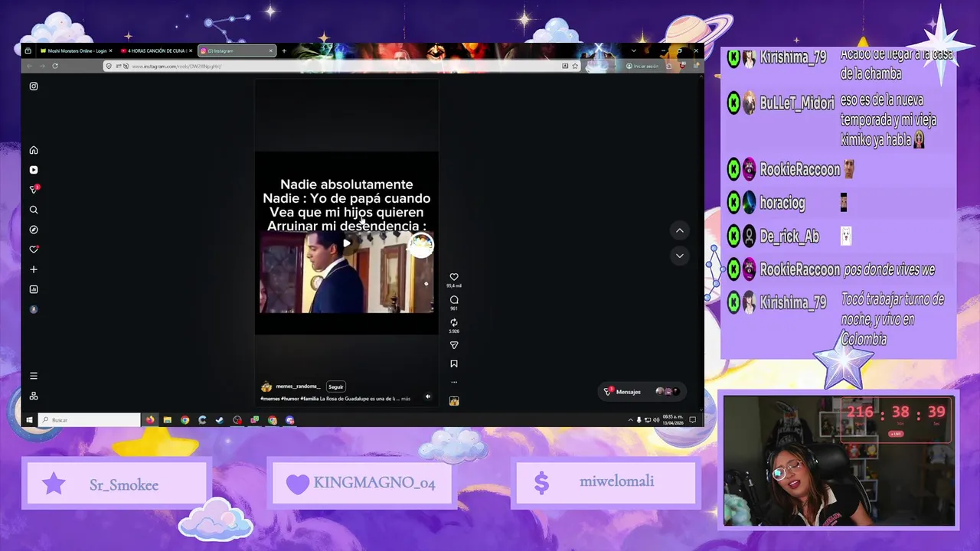Reload the Instagram page
The width and height of the screenshot is (980, 551).
[x=55, y=66]
